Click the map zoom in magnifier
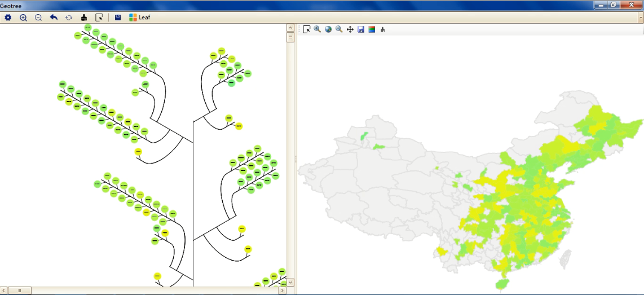Image resolution: width=644 pixels, height=295 pixels. (x=317, y=29)
